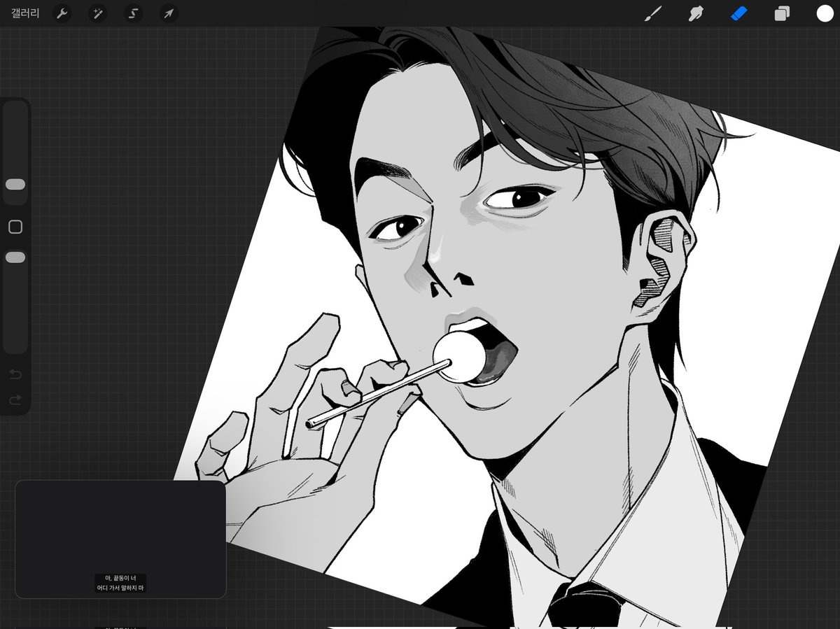Open the white active color picker

[825, 13]
